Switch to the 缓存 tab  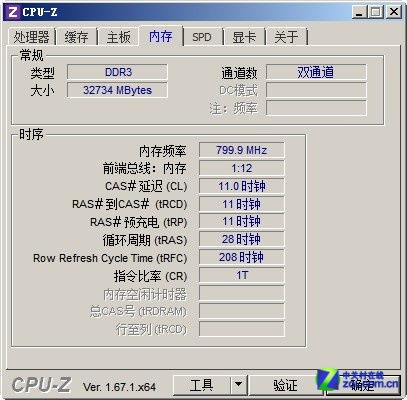(x=77, y=37)
